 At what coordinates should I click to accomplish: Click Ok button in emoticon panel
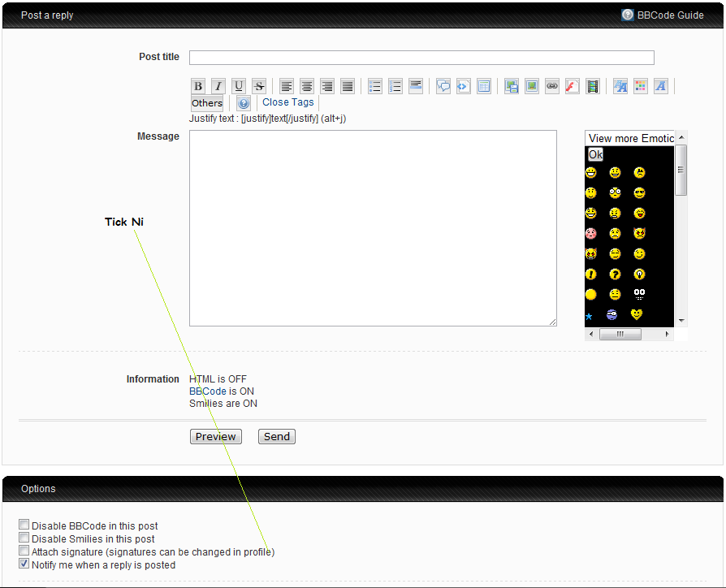pyautogui.click(x=595, y=154)
